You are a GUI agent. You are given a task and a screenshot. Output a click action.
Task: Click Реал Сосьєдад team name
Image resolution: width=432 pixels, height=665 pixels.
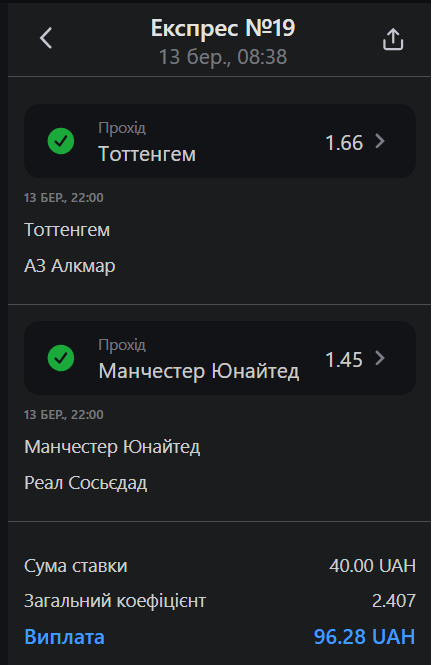click(86, 483)
